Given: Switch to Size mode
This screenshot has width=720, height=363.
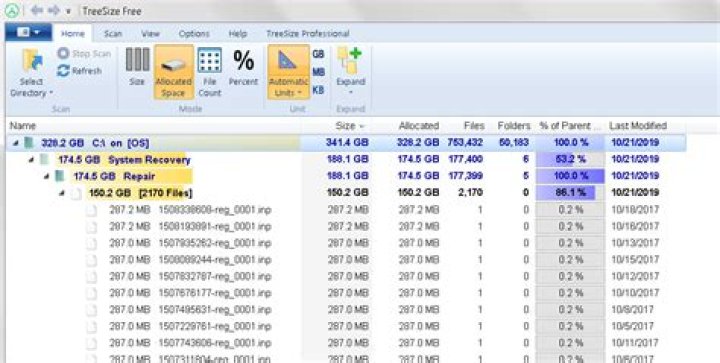Looking at the screenshot, I should click(x=137, y=67).
